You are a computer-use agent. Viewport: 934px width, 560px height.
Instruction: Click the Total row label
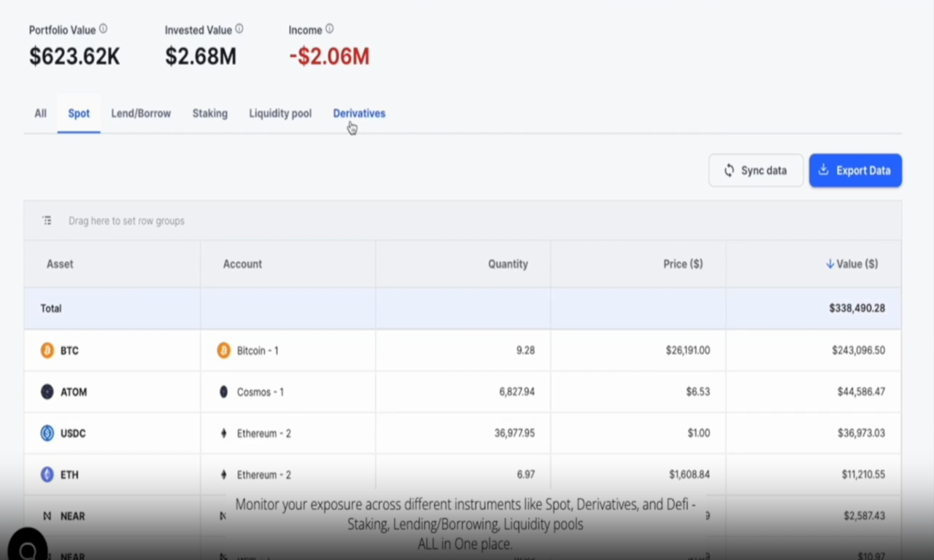tap(51, 308)
